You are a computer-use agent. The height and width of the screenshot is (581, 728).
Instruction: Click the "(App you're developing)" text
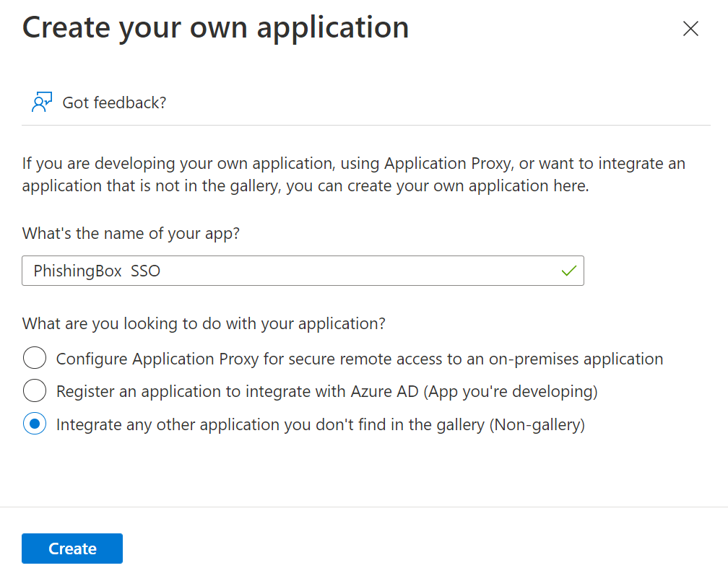(x=511, y=392)
